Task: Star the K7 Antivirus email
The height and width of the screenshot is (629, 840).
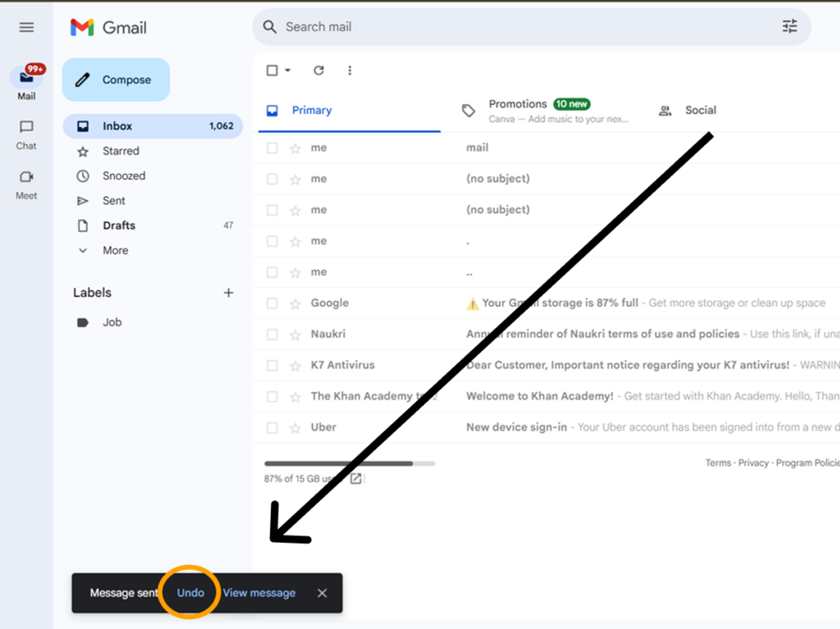Action: click(295, 366)
